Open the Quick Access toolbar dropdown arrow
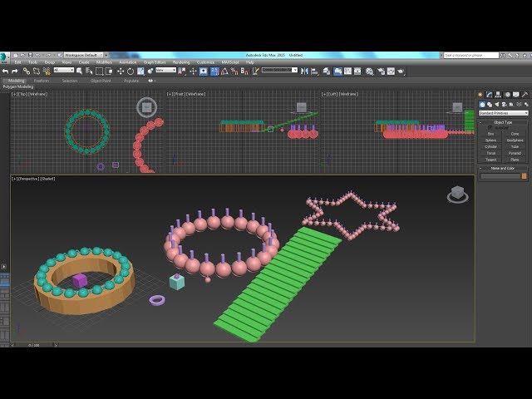 [106, 55]
